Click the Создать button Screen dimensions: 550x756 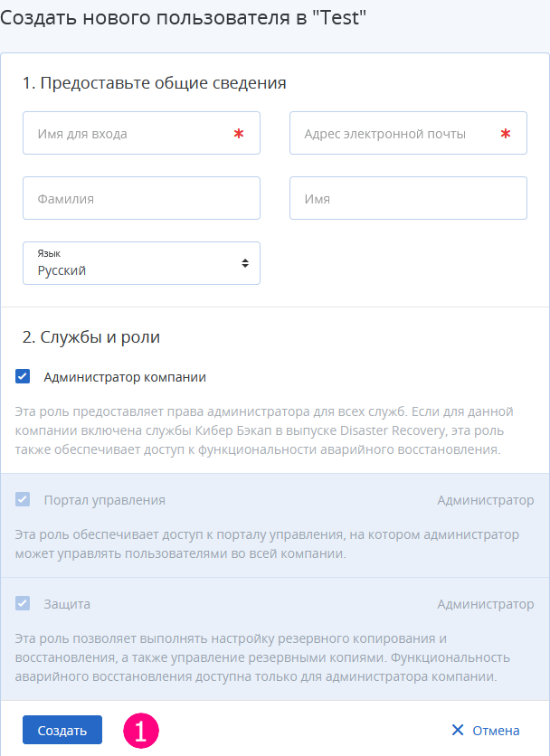pyautogui.click(x=62, y=730)
